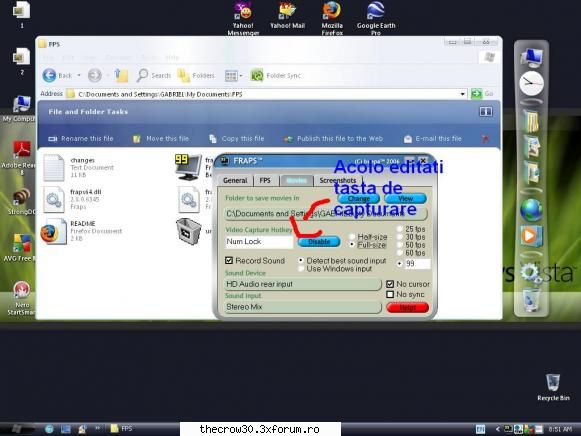The width and height of the screenshot is (581, 436).
Task: Click the Num Lock hotkey input field
Action: pyautogui.click(x=259, y=242)
